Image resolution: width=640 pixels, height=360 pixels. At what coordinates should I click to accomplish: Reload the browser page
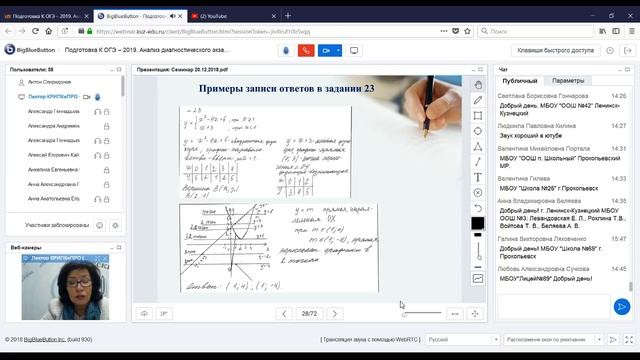pos(36,31)
